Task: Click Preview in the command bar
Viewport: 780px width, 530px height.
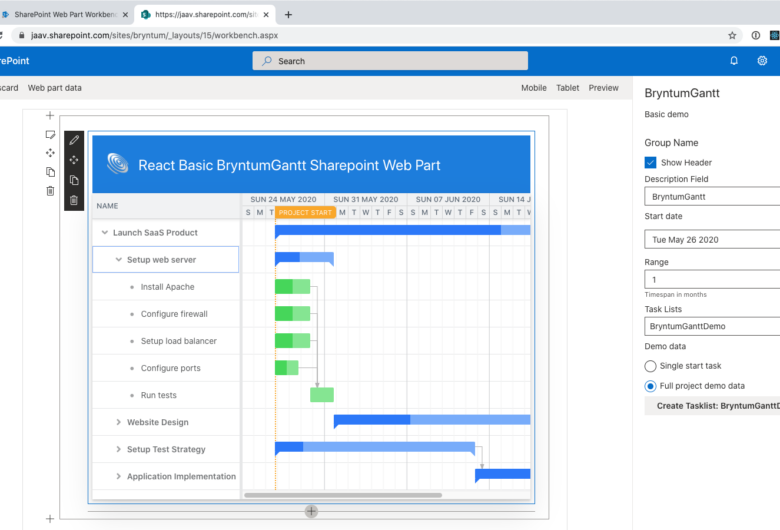Action: tap(603, 88)
